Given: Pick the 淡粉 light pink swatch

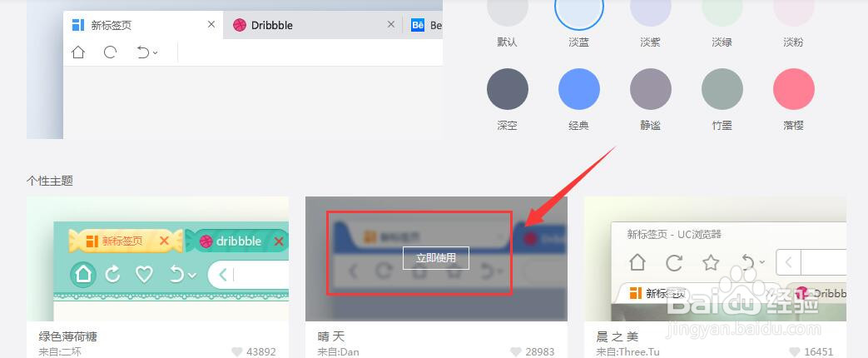Looking at the screenshot, I should [793, 10].
